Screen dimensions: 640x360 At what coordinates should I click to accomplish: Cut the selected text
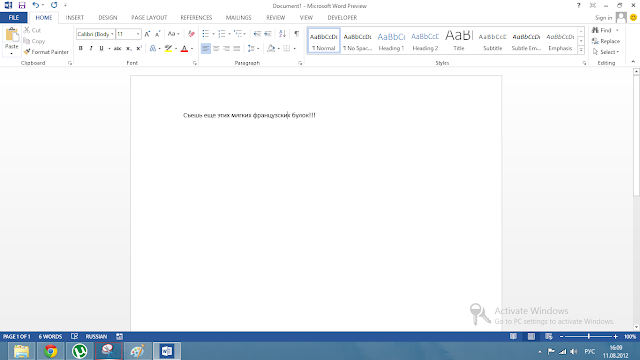pos(32,30)
